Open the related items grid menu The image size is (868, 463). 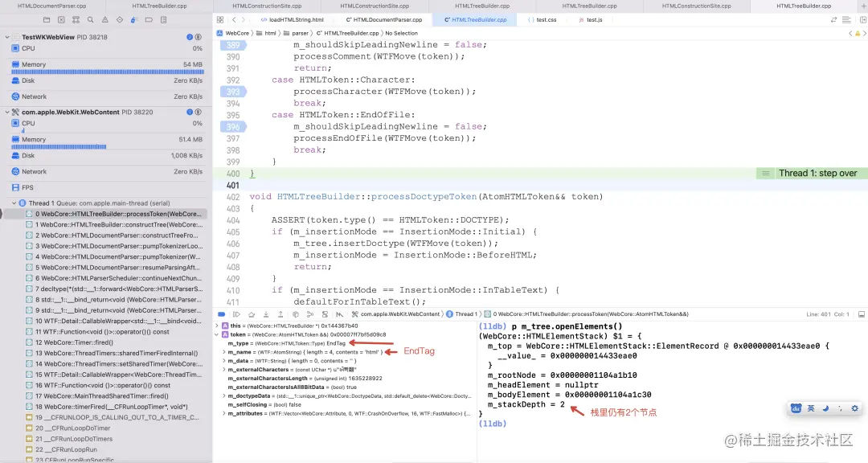point(220,19)
